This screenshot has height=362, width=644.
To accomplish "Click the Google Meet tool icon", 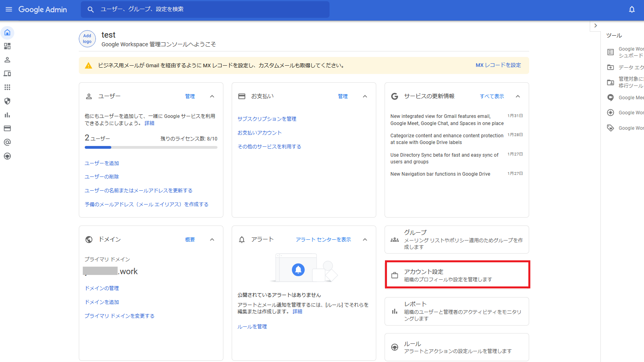I will pyautogui.click(x=611, y=98).
